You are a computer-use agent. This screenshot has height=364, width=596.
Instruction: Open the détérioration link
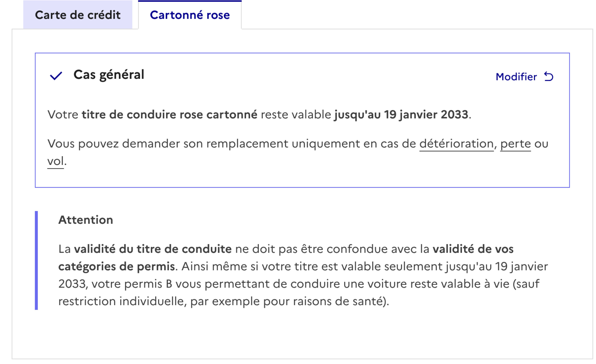456,144
